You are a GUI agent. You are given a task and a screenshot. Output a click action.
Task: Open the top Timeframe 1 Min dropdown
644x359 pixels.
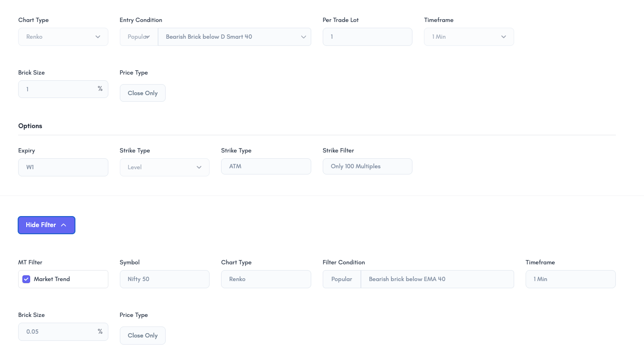click(x=468, y=37)
